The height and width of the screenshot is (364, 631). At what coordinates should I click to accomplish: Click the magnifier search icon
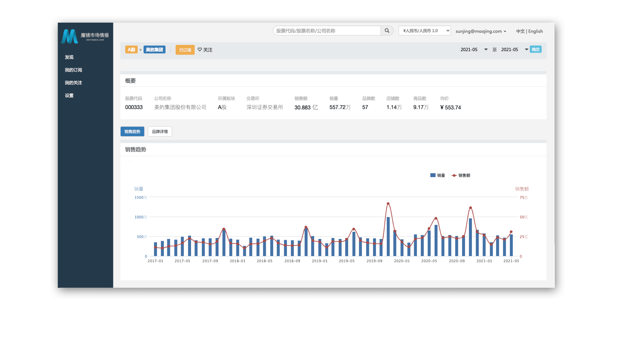[387, 31]
